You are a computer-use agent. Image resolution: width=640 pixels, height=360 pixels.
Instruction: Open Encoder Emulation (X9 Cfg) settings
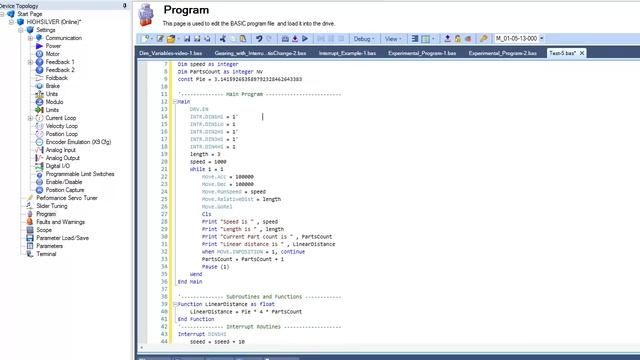pos(78,142)
